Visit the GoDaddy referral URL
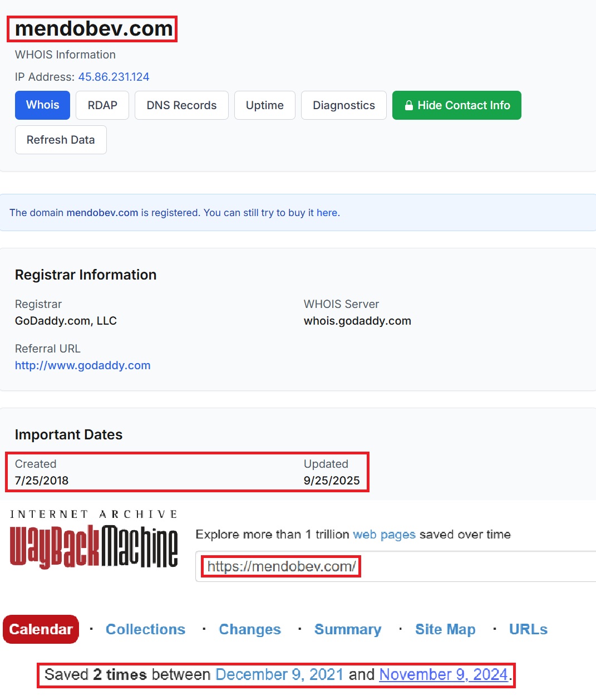Screen dimensions: 596x700 click(82, 365)
